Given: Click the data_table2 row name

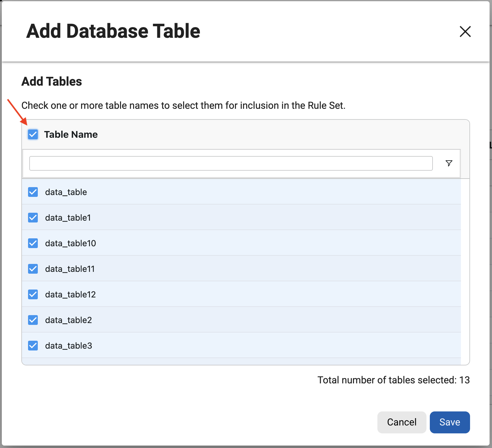Looking at the screenshot, I should pos(68,320).
